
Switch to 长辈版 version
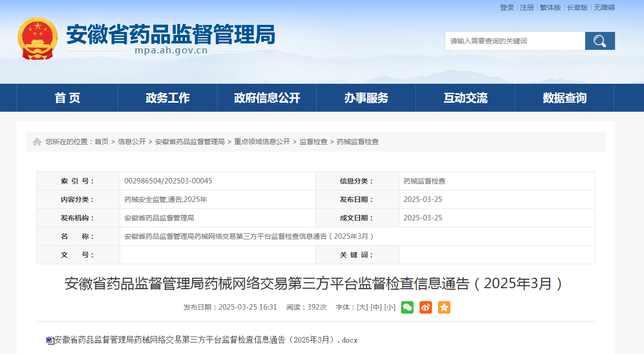(577, 7)
